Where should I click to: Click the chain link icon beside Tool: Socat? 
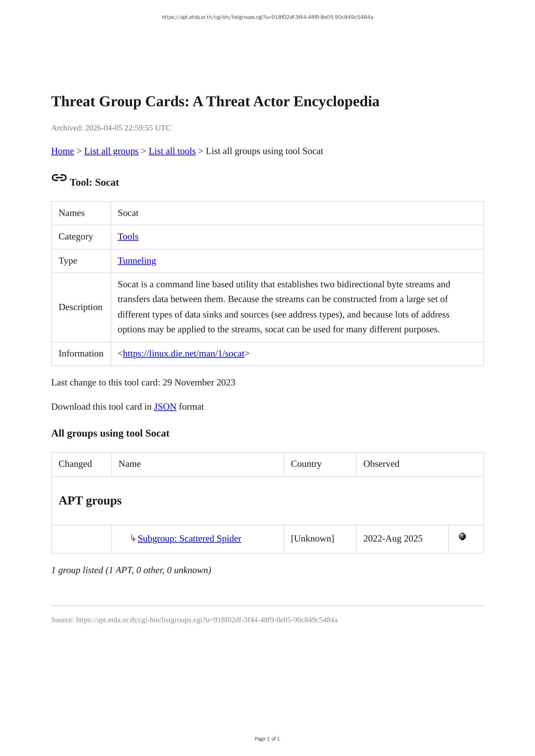click(x=59, y=178)
